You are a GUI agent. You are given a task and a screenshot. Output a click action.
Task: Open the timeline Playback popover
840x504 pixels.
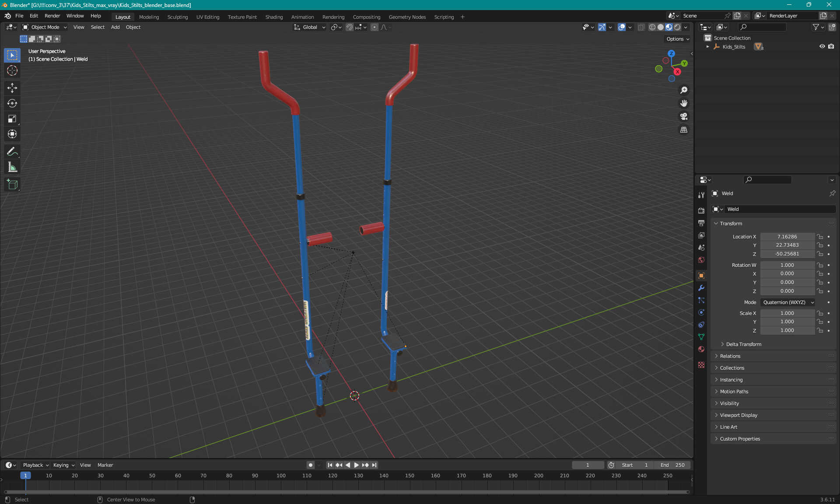(35, 465)
